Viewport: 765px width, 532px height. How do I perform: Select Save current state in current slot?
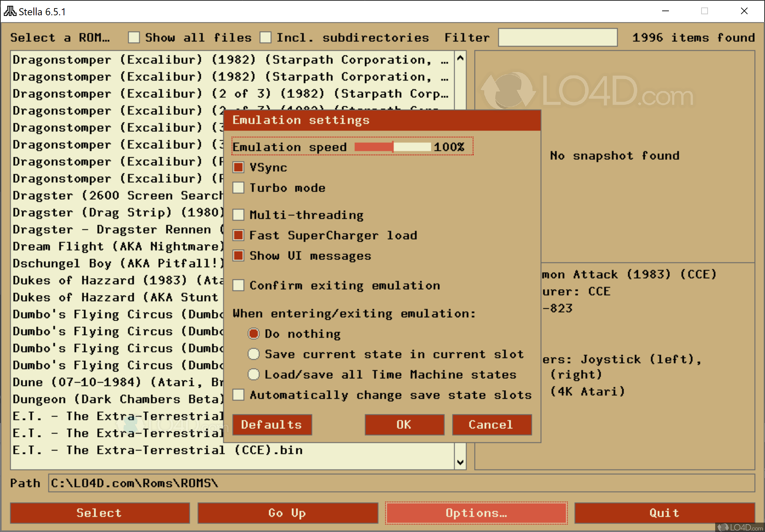click(254, 354)
